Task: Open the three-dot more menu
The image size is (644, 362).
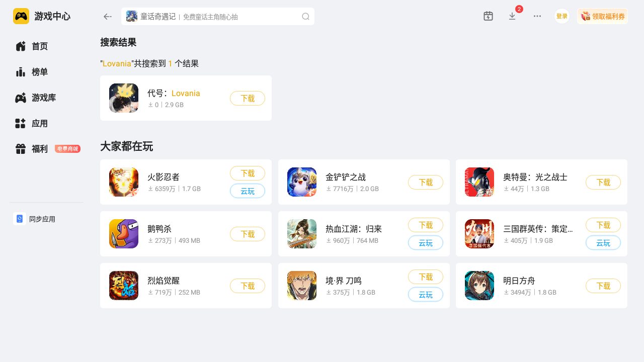Action: click(x=537, y=16)
